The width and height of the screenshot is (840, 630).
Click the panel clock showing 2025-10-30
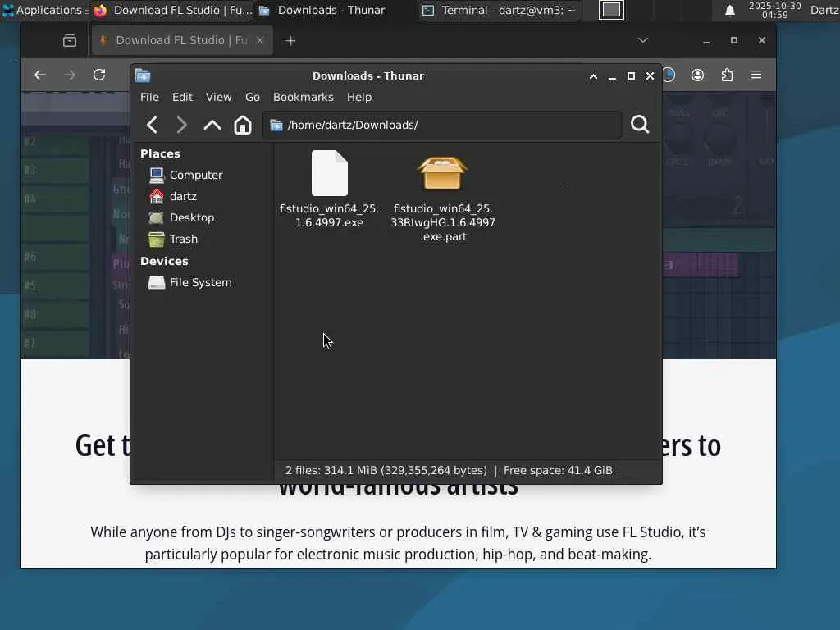pos(774,10)
